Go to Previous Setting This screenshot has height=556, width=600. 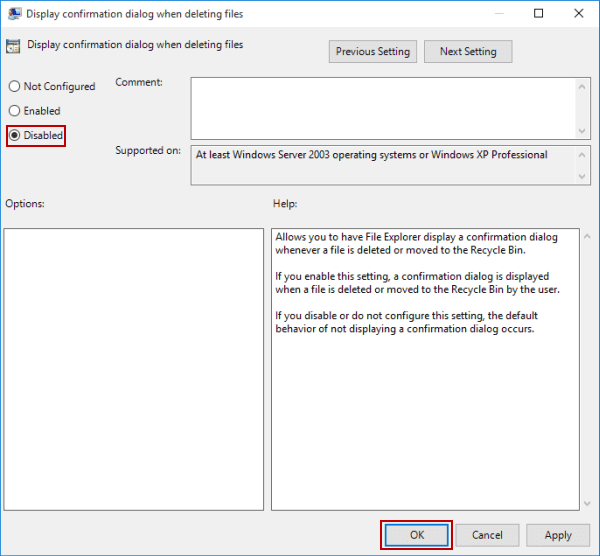(373, 52)
